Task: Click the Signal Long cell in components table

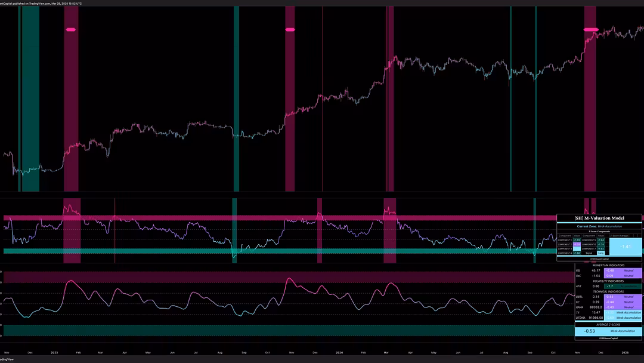Action: [601, 253]
